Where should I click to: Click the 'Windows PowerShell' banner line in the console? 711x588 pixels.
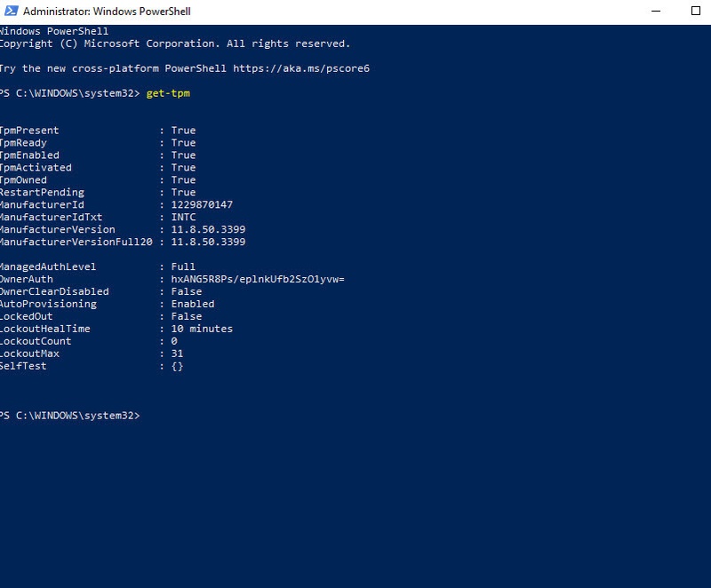54,31
